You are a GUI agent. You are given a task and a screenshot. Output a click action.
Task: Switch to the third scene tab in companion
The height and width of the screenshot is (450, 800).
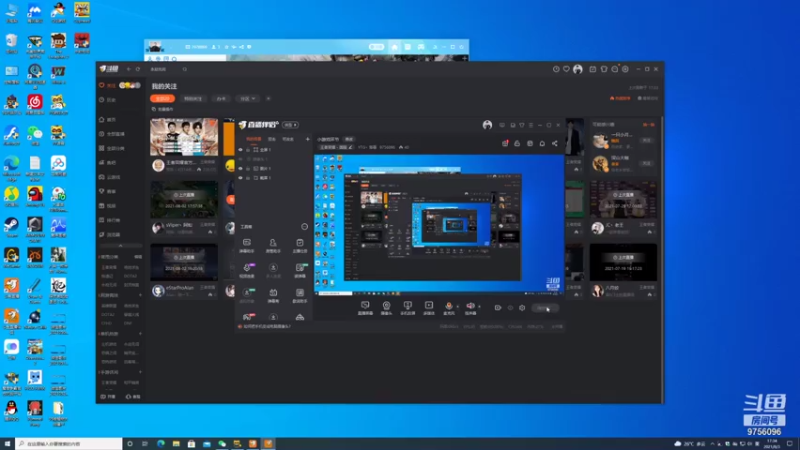tap(288, 139)
